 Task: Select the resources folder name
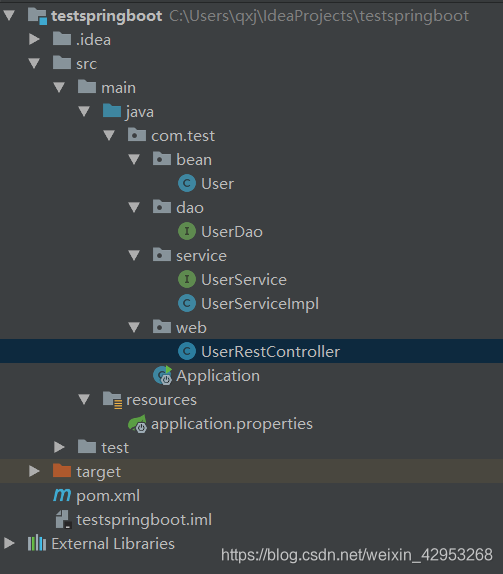pyautogui.click(x=161, y=400)
